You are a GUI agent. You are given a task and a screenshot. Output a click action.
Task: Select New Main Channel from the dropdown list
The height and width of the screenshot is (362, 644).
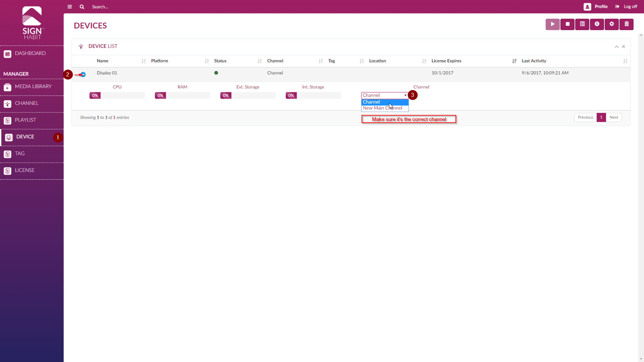tap(382, 108)
